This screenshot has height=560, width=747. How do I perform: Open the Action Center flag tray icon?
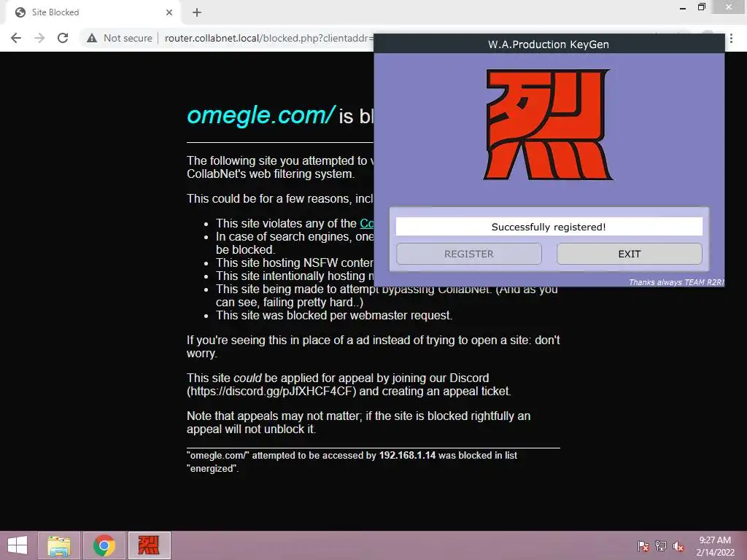643,545
